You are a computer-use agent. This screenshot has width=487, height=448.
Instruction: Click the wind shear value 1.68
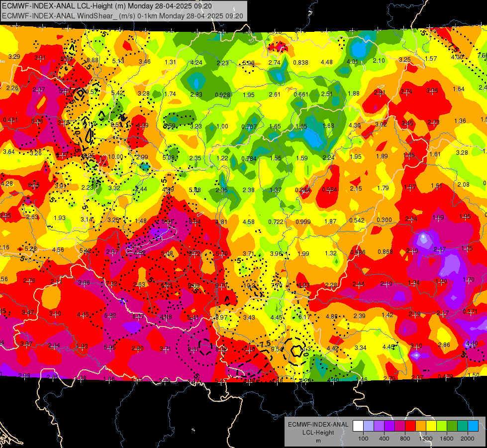click(328, 125)
